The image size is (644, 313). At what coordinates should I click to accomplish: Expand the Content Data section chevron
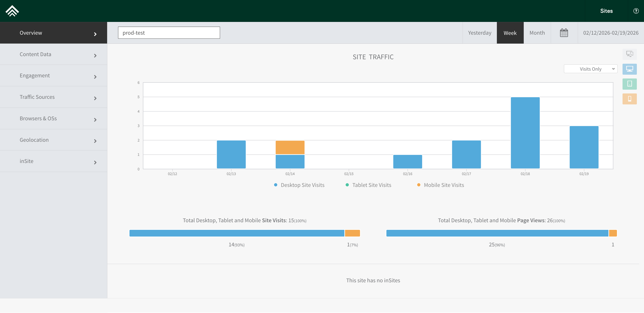(x=95, y=55)
